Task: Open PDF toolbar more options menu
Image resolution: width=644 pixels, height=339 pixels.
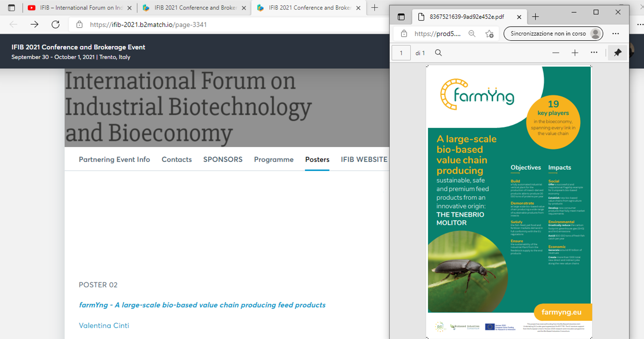Action: point(594,53)
